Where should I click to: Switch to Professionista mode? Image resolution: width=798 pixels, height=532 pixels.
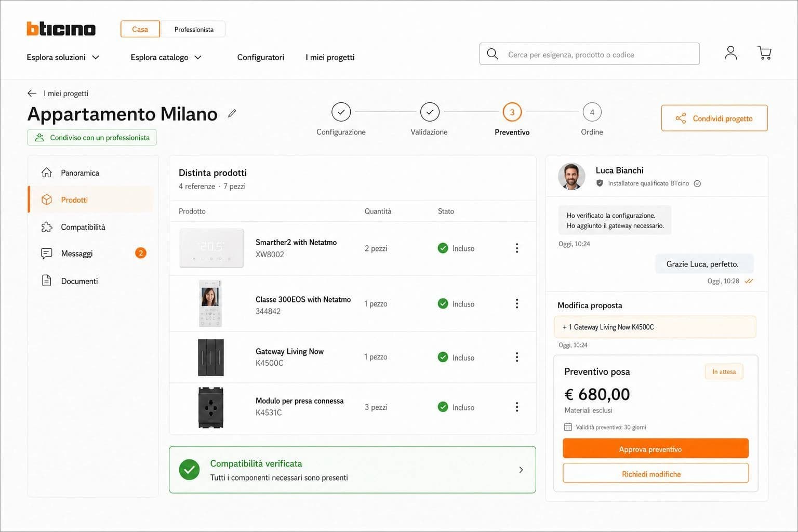(193, 29)
